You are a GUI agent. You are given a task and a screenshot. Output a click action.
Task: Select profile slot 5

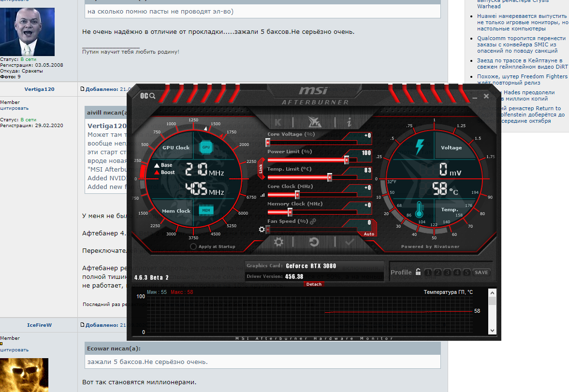tap(467, 272)
